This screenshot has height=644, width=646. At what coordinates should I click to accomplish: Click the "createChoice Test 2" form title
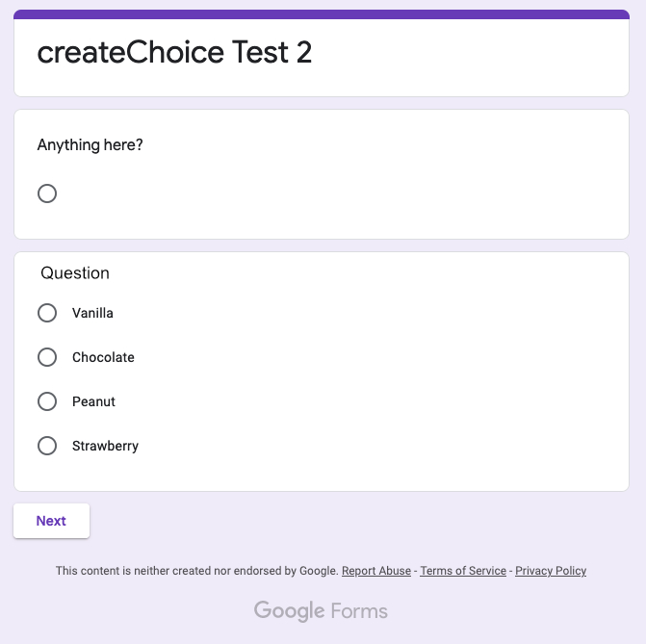pyautogui.click(x=174, y=52)
